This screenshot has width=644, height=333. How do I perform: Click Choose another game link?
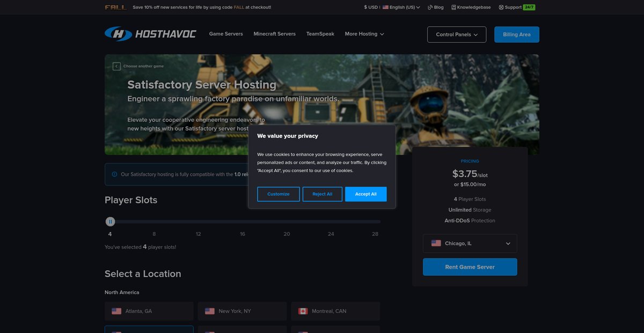(143, 66)
